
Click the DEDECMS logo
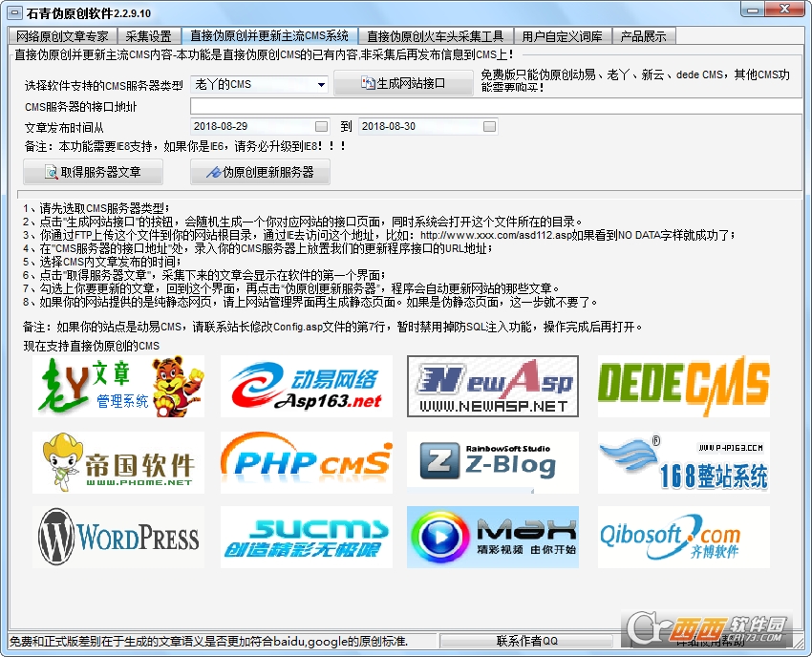point(683,387)
